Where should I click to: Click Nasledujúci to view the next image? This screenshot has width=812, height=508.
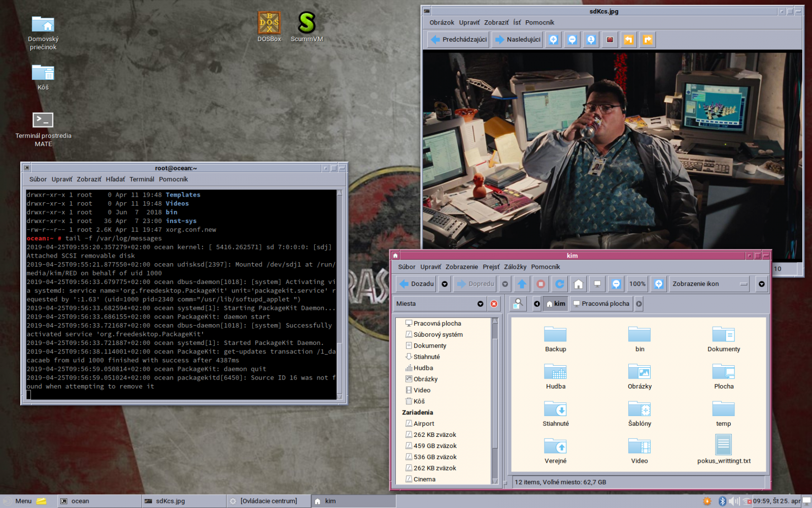pos(517,39)
